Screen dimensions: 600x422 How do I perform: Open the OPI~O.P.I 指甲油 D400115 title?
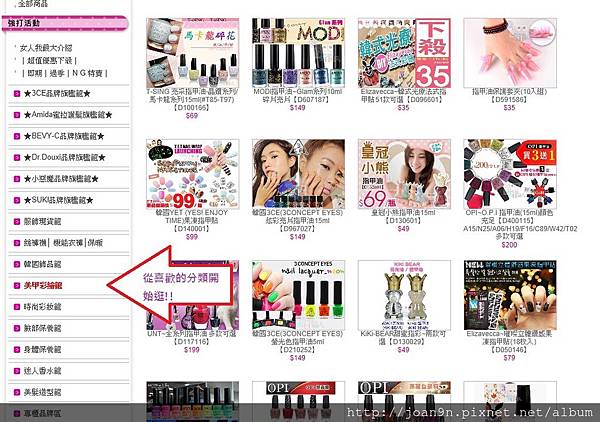[520, 225]
